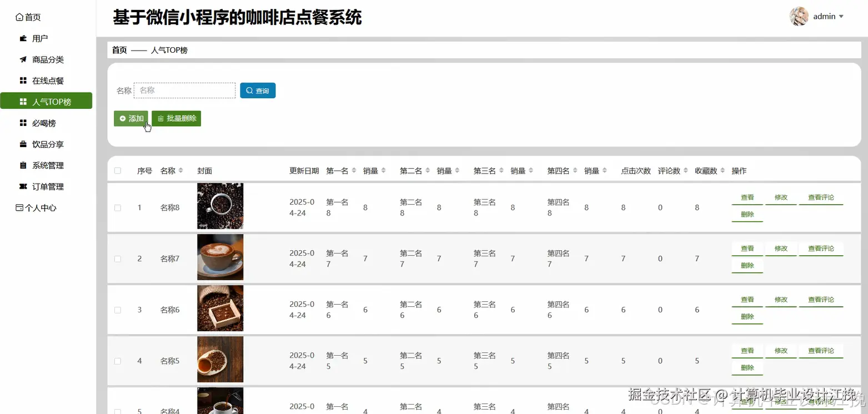Screen dimensions: 868x414
Task: Sort by 销量 arrows after 第一名
Action: coord(383,170)
